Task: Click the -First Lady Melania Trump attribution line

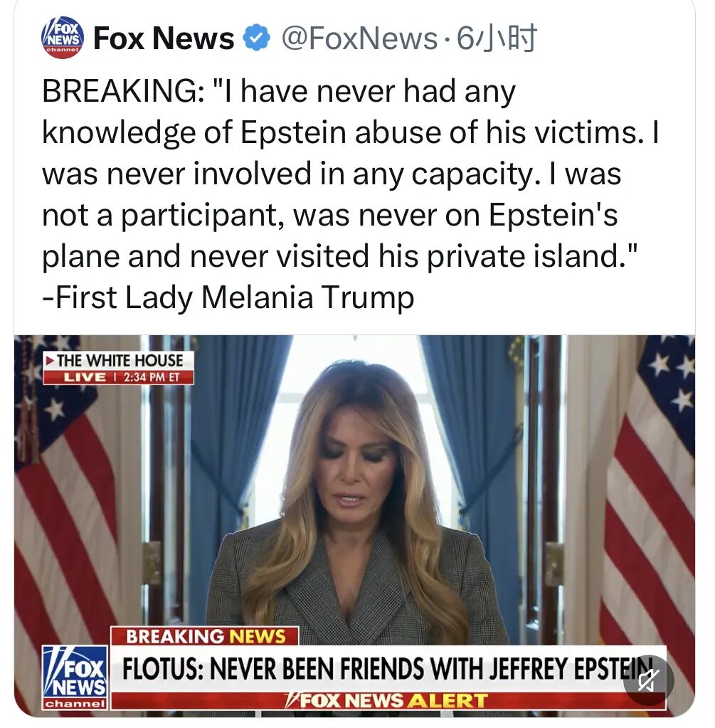Action: click(x=228, y=297)
